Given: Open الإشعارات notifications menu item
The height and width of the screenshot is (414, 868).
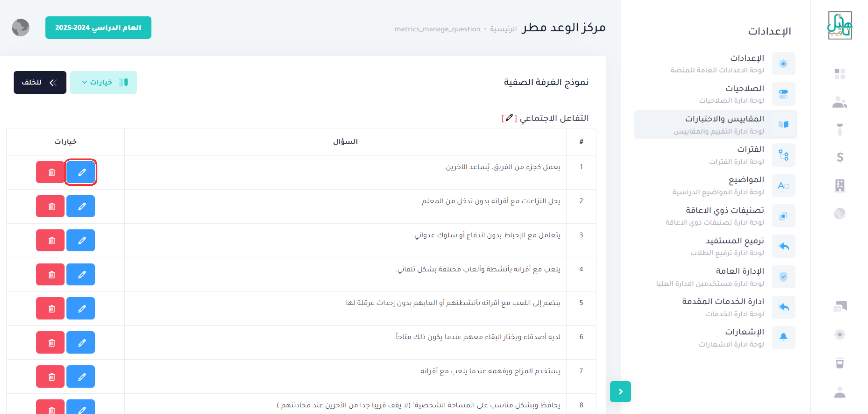Looking at the screenshot, I should pos(715,338).
